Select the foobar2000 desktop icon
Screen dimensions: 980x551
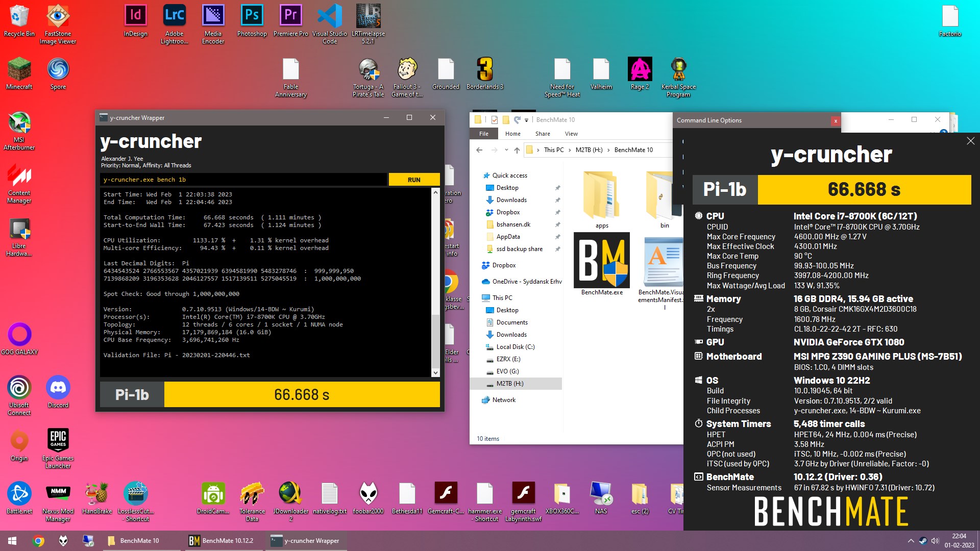tap(369, 498)
